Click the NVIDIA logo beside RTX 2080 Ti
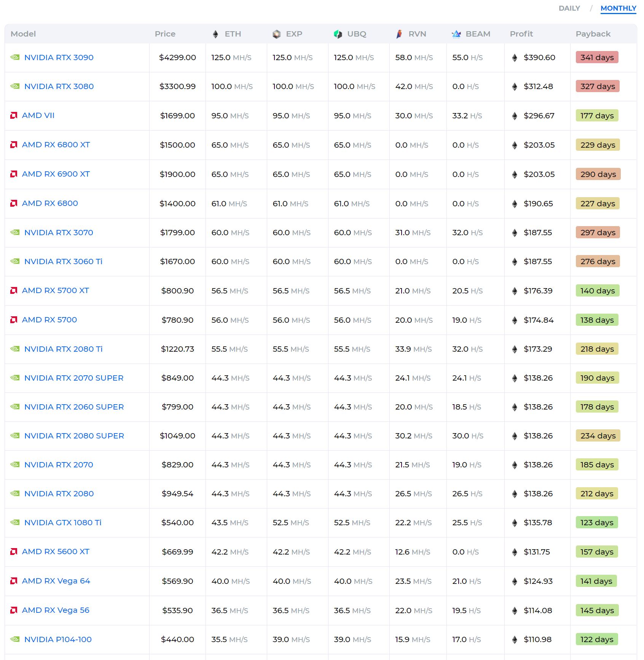Viewport: 644px width, 660px height. pyautogui.click(x=15, y=349)
